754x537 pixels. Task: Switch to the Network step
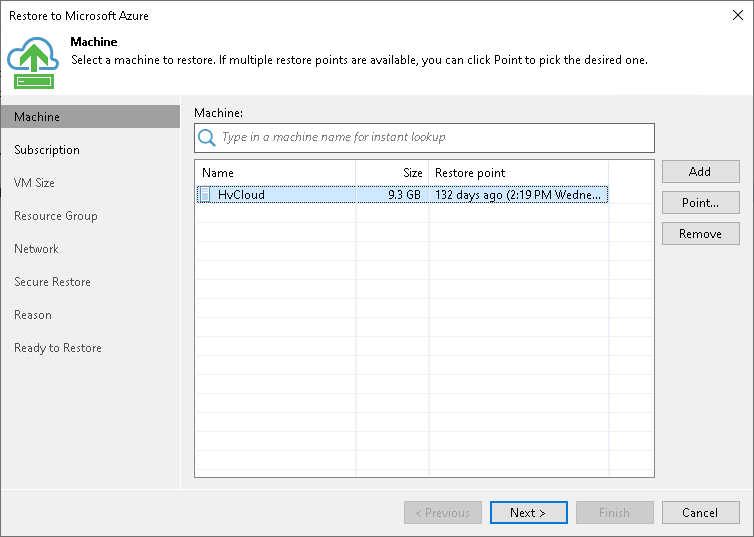pyautogui.click(x=36, y=249)
